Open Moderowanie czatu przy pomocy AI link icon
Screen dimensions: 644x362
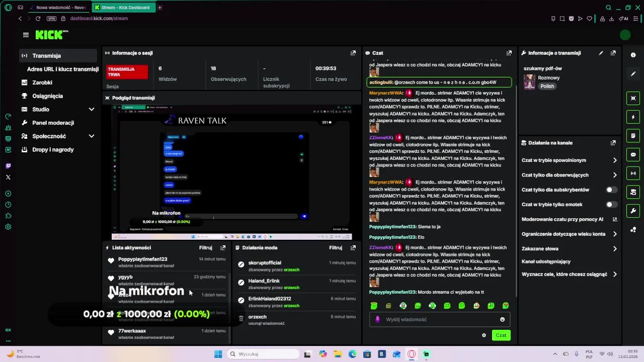coord(615,219)
